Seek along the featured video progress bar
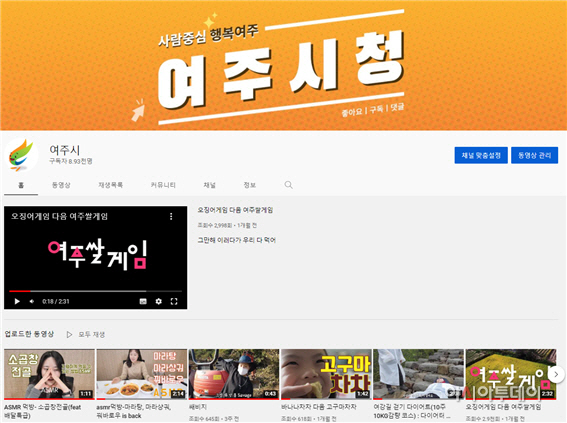Viewport: 567px width, 423px height. (95, 291)
